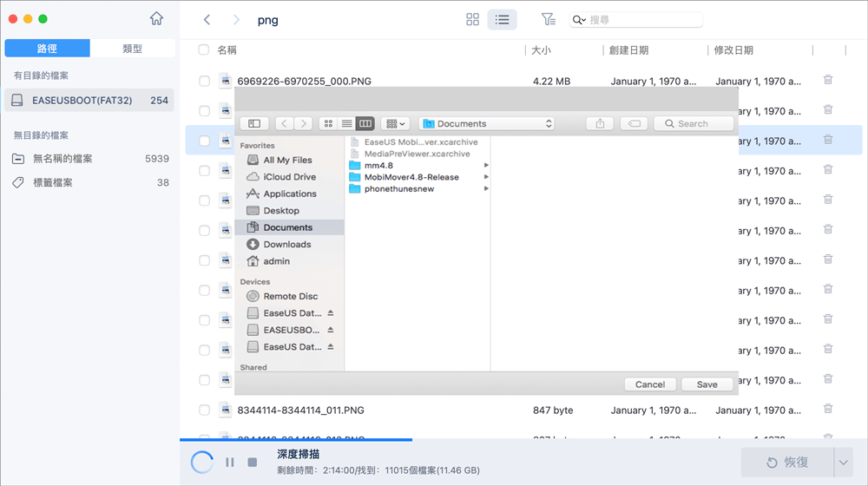This screenshot has width=868, height=486.
Task: Toggle file dialog sidebar button
Action: point(253,124)
